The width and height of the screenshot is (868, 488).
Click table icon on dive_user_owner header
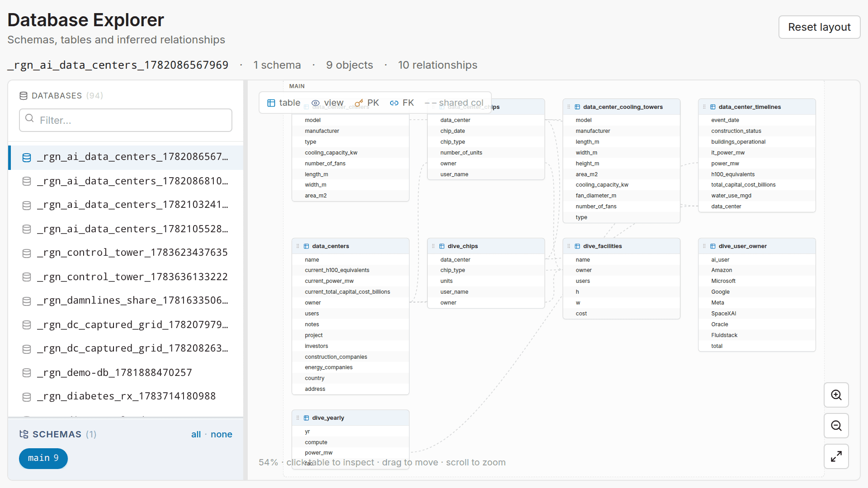[713, 246]
